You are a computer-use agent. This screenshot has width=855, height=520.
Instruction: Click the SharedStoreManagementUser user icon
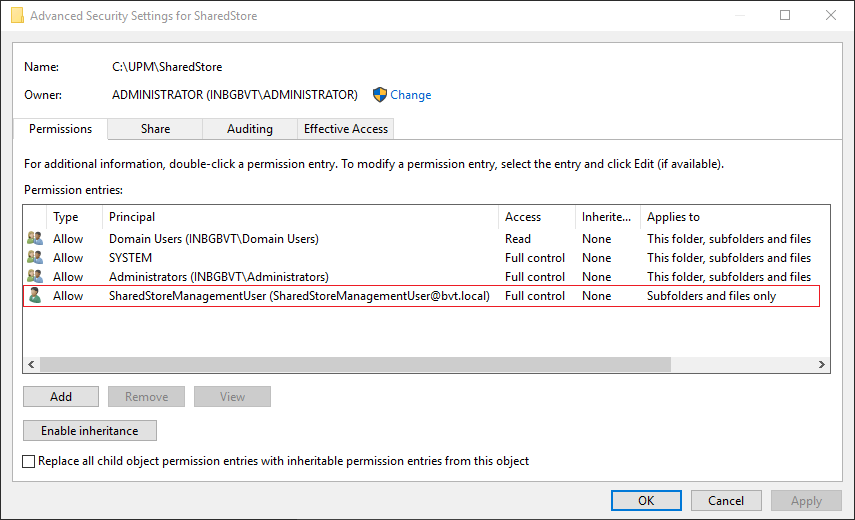(35, 296)
